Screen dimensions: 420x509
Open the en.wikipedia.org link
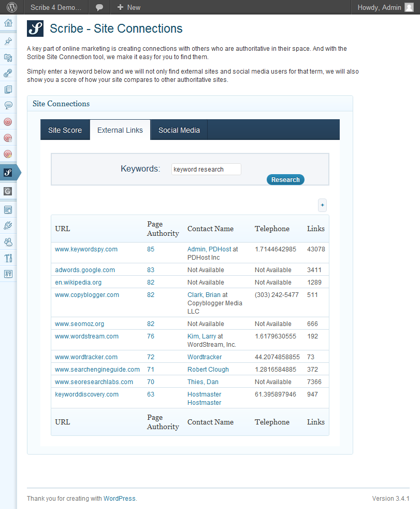tap(78, 282)
